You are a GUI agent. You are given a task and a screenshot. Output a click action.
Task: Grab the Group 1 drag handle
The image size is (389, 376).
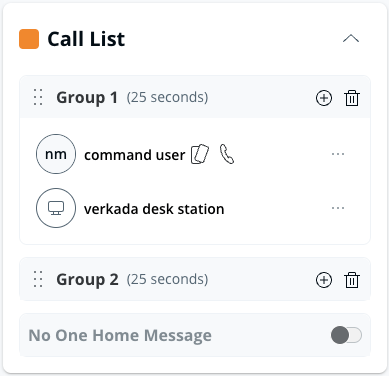point(38,97)
